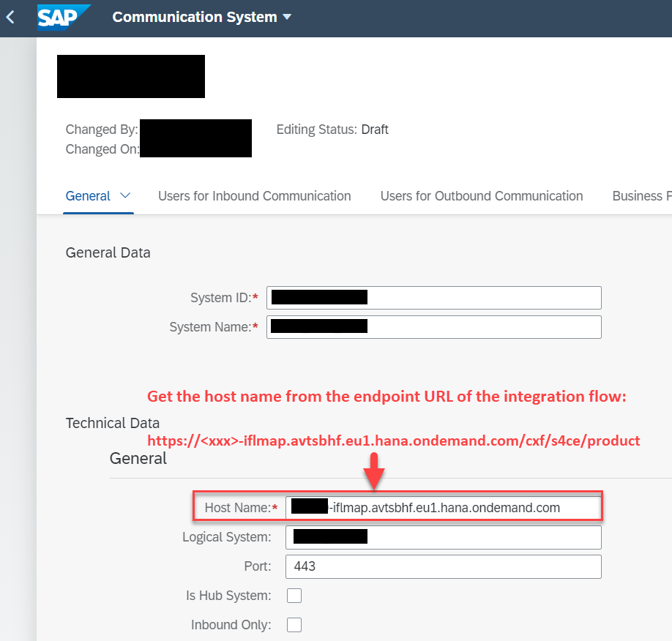Viewport: 672px width, 641px height.
Task: Click the Port field showing 443
Action: coord(443,566)
